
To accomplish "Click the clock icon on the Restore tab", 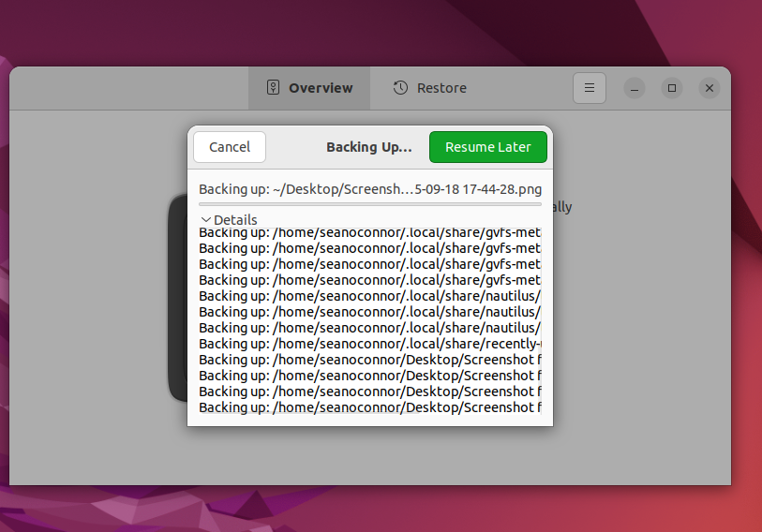I will click(400, 87).
